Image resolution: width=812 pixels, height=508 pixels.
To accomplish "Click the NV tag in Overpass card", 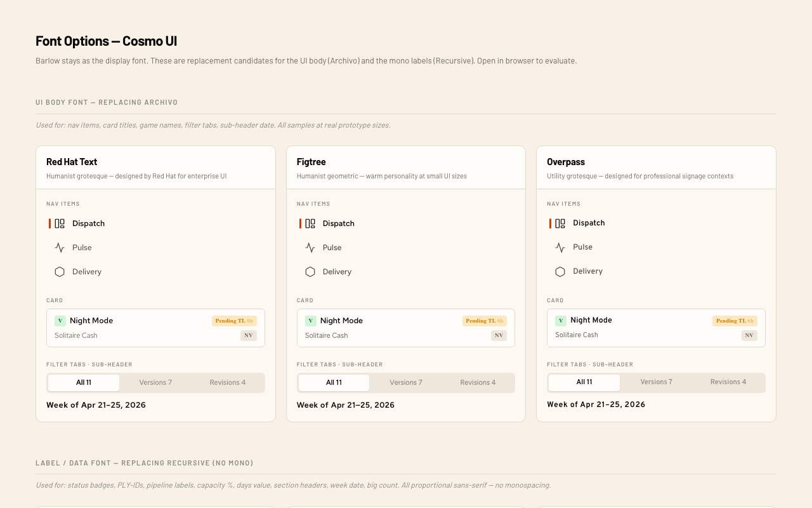I will pos(749,335).
